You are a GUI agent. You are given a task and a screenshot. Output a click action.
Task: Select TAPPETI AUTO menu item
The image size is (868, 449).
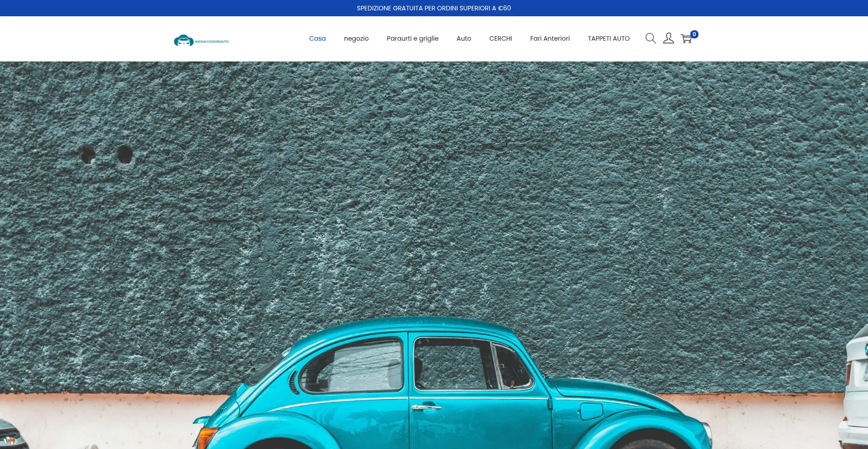[x=609, y=38]
